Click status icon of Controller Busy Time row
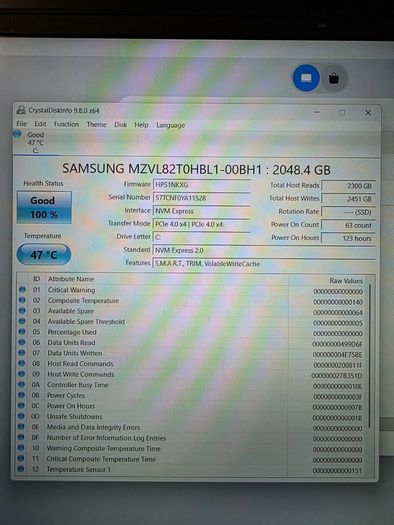394x525 pixels. (21, 384)
